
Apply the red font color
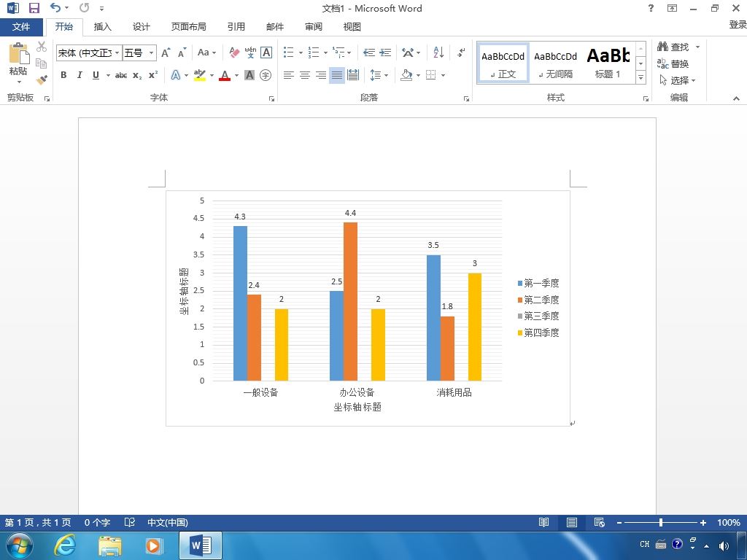click(225, 75)
